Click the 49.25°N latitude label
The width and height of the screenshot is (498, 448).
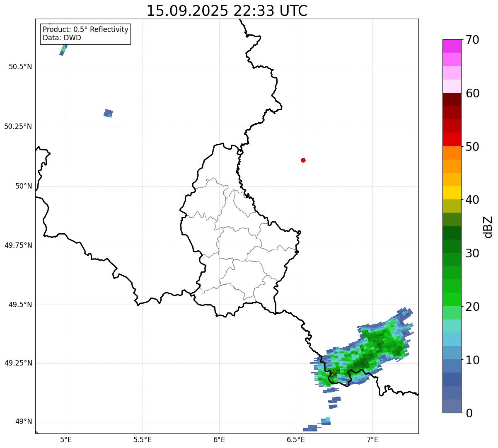click(x=18, y=363)
